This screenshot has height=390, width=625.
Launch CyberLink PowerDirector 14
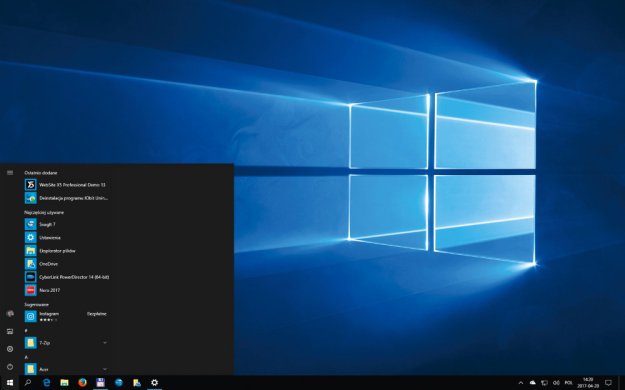(66, 277)
